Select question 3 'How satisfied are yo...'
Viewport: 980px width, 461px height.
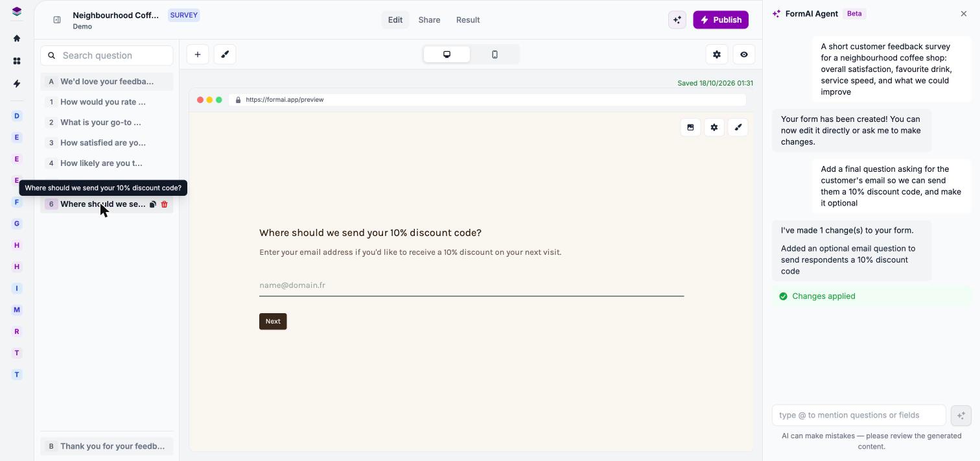click(107, 143)
